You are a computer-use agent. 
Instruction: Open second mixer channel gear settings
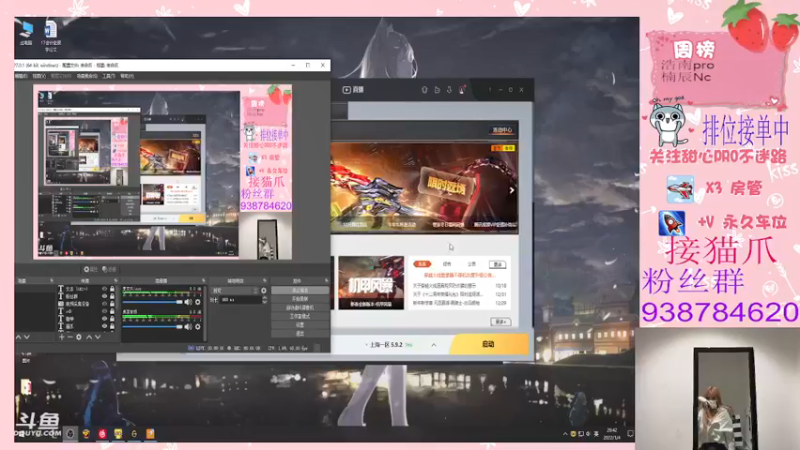pos(198,327)
